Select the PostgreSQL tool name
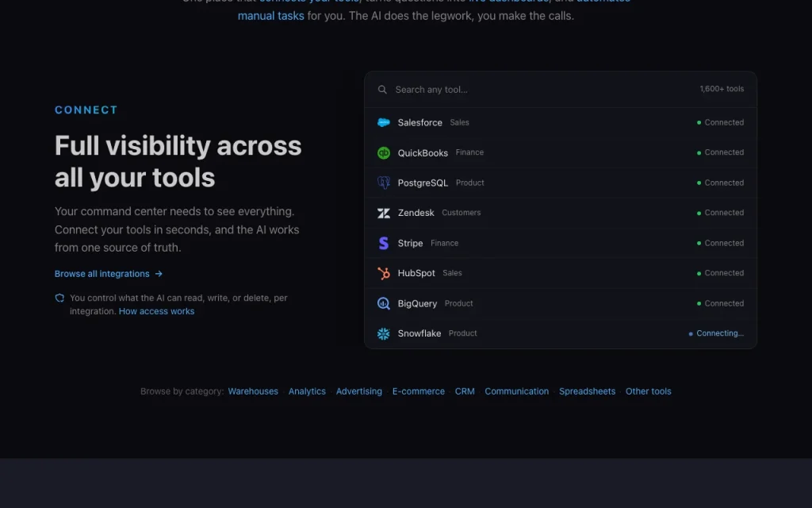Viewport: 812px width, 508px height. click(x=423, y=183)
